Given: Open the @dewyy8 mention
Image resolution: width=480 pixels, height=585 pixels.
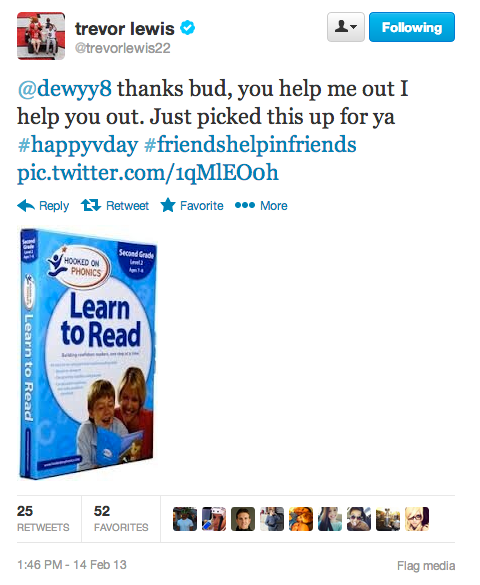Looking at the screenshot, I should (x=65, y=89).
